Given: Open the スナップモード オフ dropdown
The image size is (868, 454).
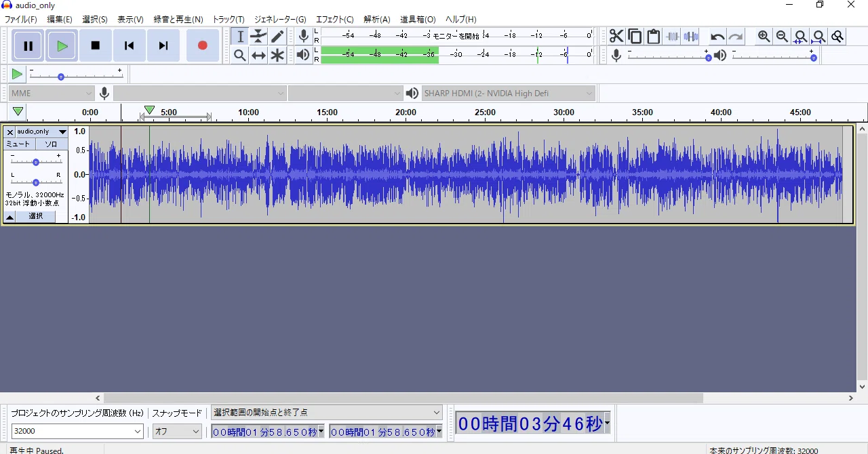Looking at the screenshot, I should (178, 431).
